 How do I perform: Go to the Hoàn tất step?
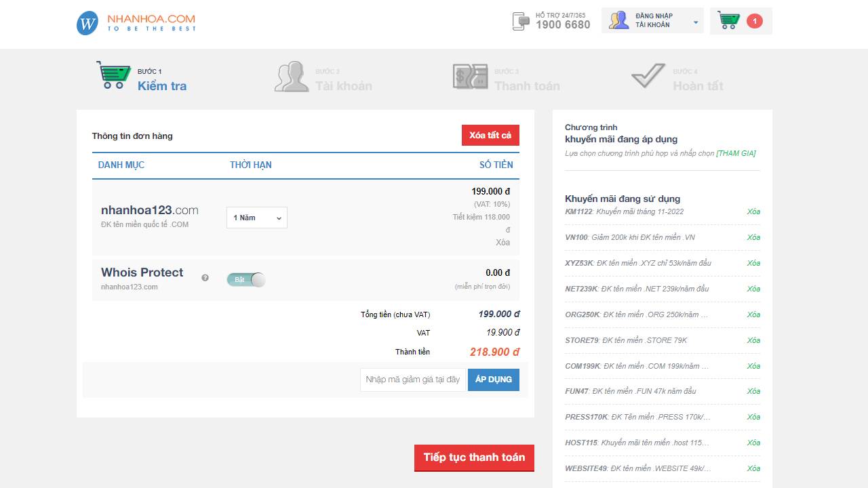[698, 86]
